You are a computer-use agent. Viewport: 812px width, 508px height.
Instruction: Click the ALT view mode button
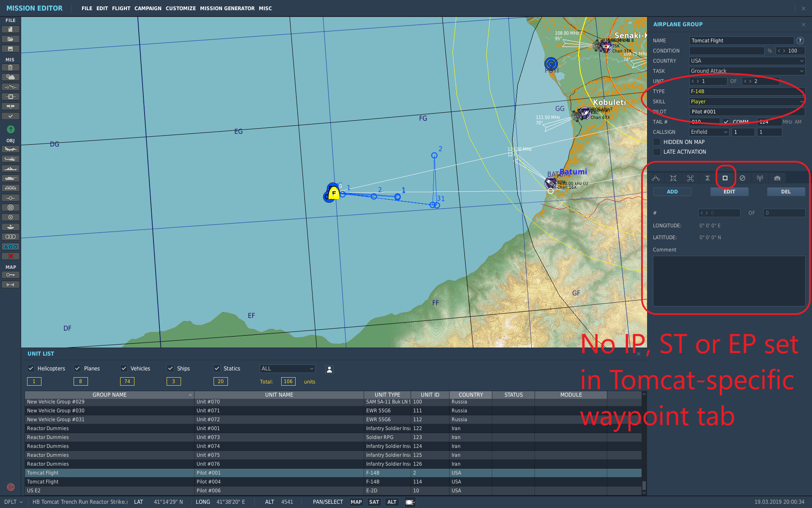392,502
